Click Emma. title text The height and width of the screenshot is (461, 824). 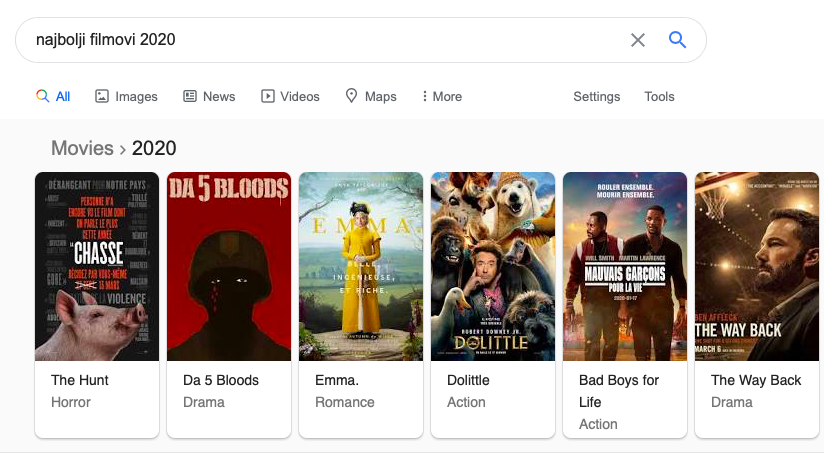(337, 380)
